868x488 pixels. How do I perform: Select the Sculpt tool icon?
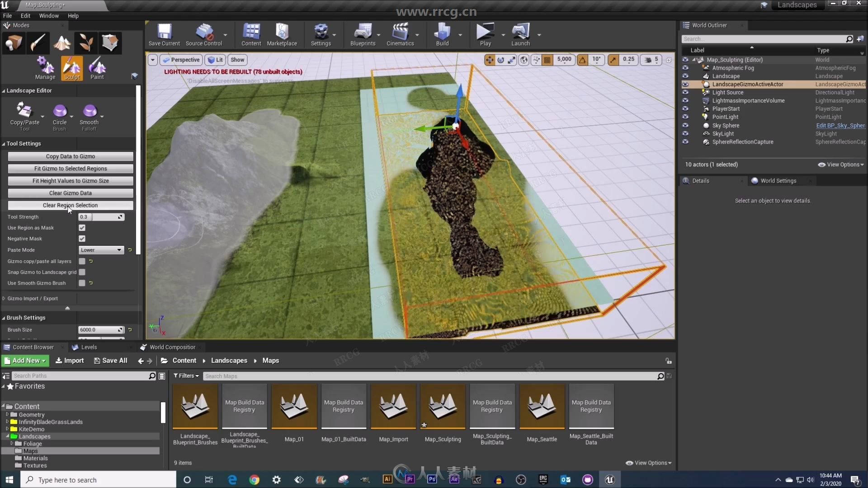tap(71, 67)
